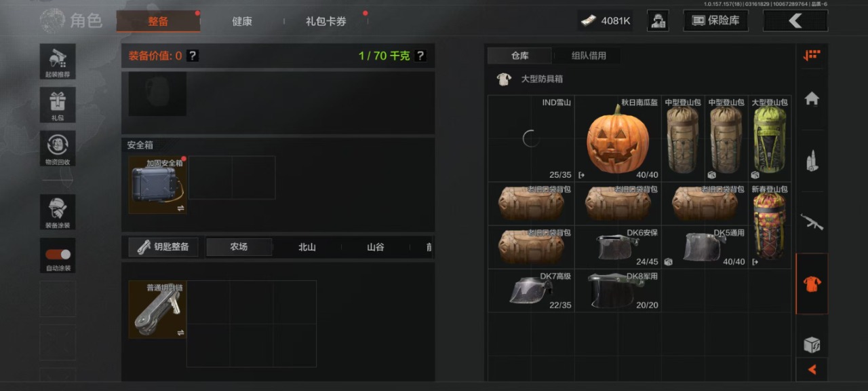The image size is (868, 391).
Task: Switch to the 组队借用 team borrow tab
Action: [589, 56]
